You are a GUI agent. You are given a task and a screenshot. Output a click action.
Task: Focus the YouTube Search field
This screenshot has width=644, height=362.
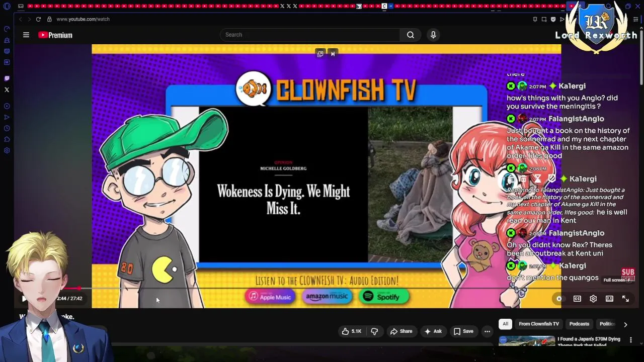coord(310,35)
